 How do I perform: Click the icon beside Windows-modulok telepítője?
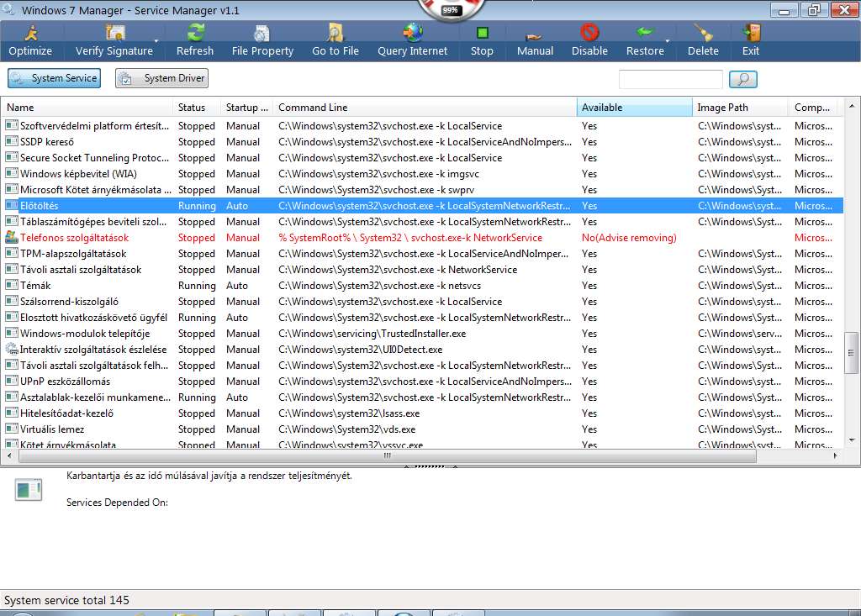coord(12,333)
